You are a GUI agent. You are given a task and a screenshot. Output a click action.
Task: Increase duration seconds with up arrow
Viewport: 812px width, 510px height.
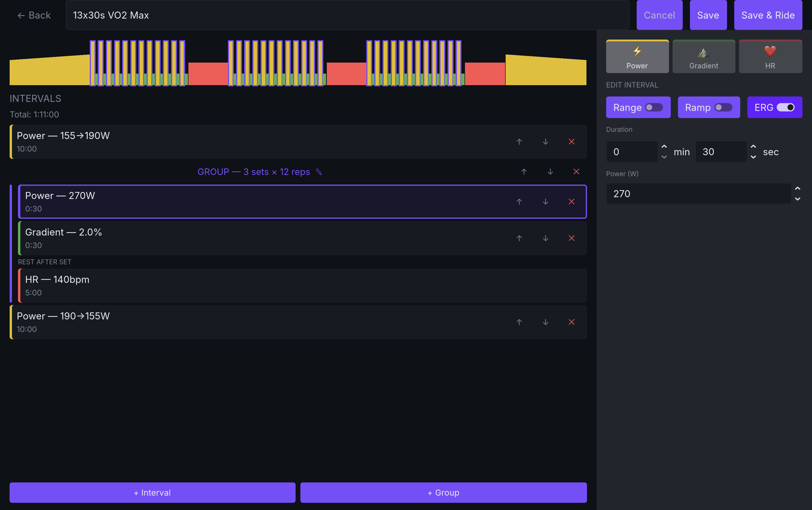coord(753,147)
